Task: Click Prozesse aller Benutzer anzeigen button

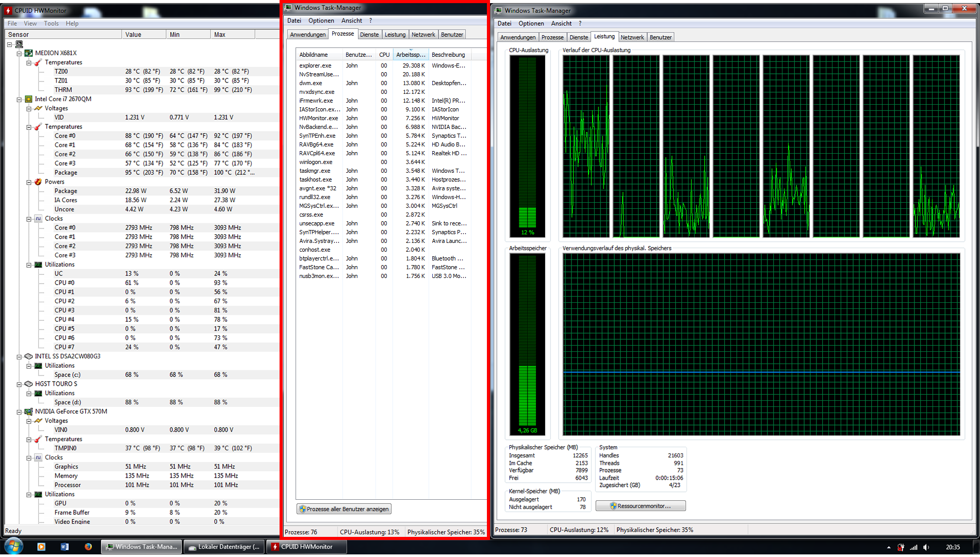Action: coord(344,509)
